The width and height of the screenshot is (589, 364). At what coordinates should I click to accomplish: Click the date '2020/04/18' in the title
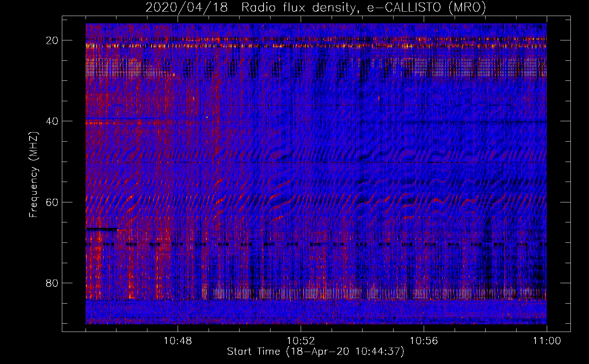187,7
